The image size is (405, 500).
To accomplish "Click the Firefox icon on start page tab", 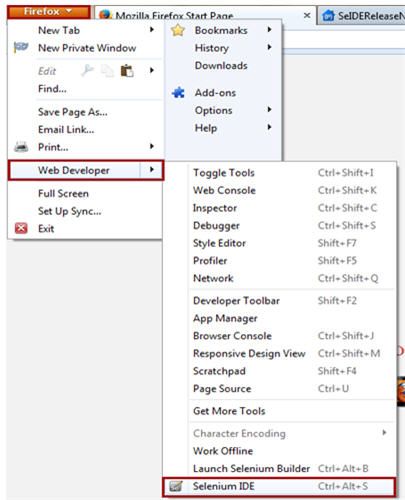I will pos(105,15).
